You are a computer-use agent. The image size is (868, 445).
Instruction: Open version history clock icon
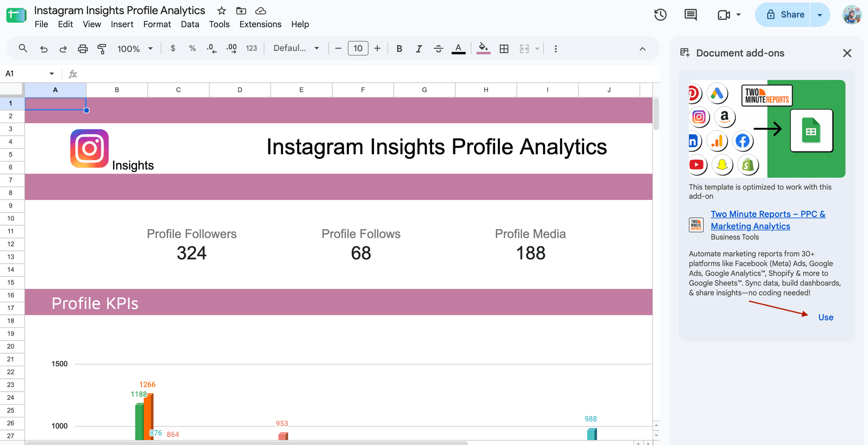660,14
